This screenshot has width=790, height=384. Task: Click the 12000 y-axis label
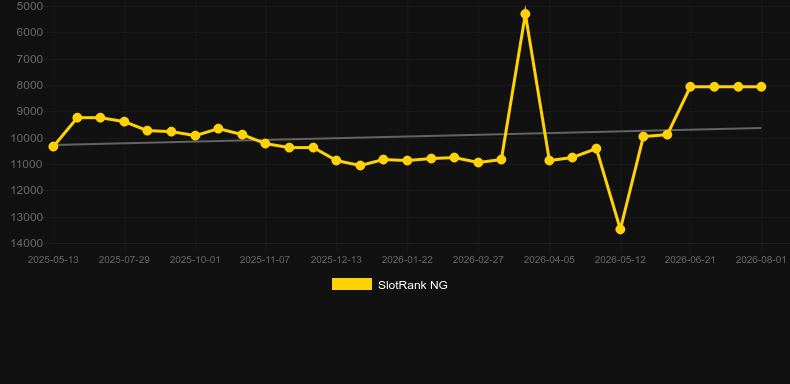point(27,190)
